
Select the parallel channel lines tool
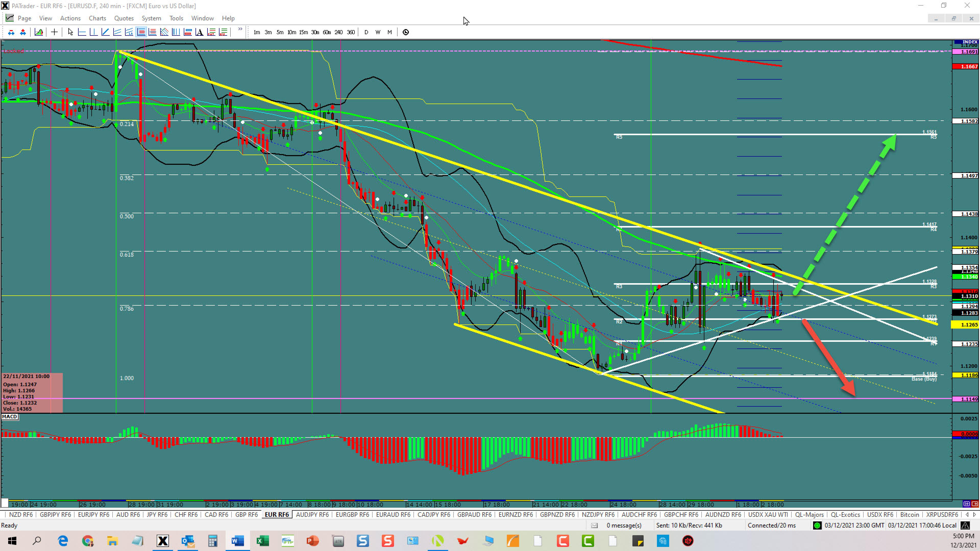[x=117, y=32]
